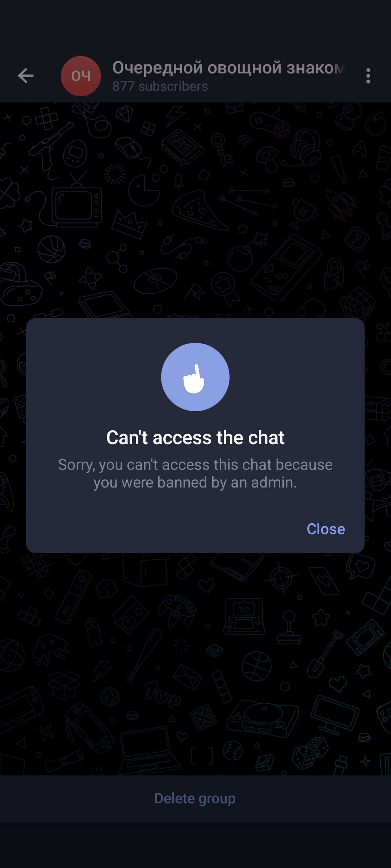The image size is (391, 868).
Task: Go back using the arrow icon
Action: [x=26, y=76]
